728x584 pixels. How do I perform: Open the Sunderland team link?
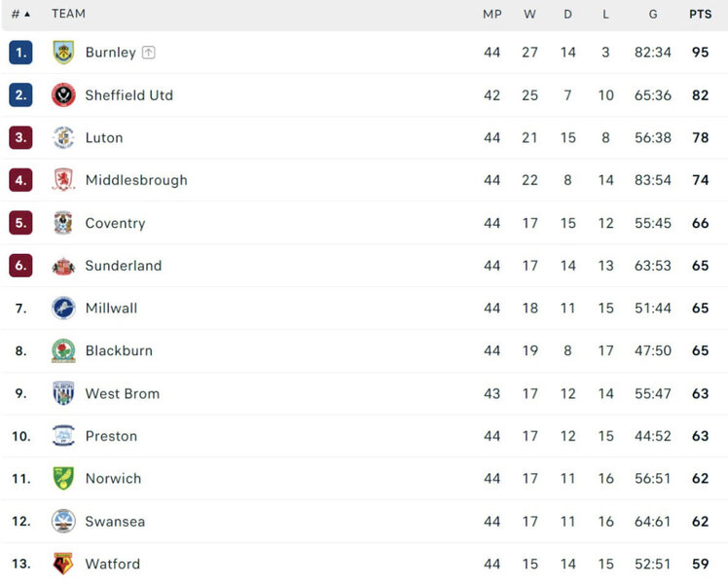pos(124,266)
